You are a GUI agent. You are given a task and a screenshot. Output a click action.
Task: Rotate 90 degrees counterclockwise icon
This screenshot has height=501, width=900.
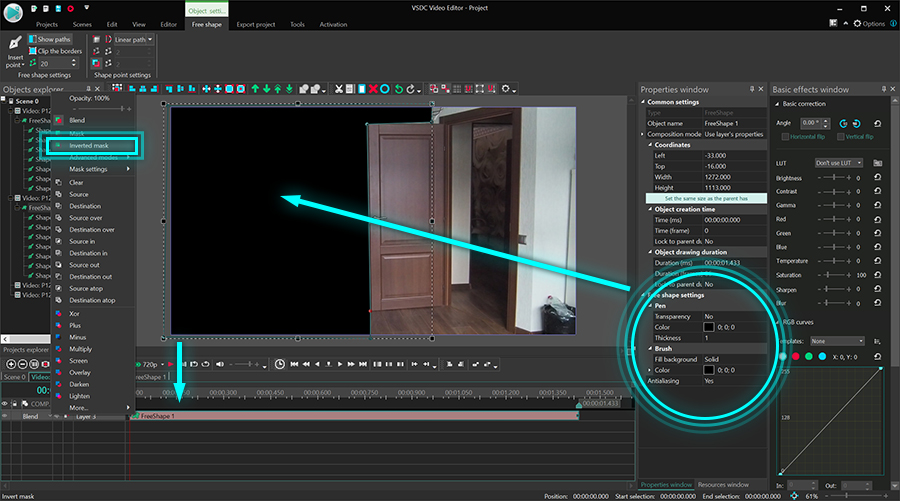click(843, 123)
